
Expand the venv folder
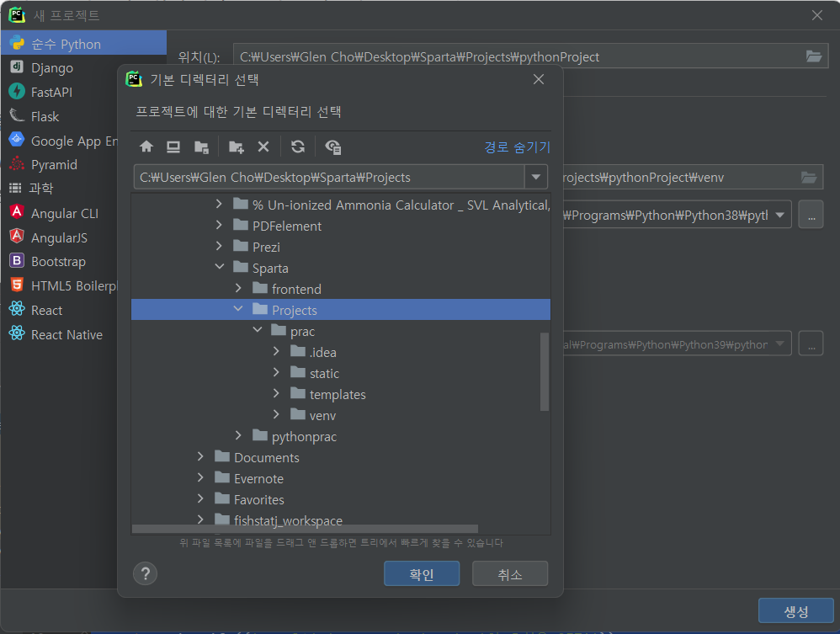point(276,414)
